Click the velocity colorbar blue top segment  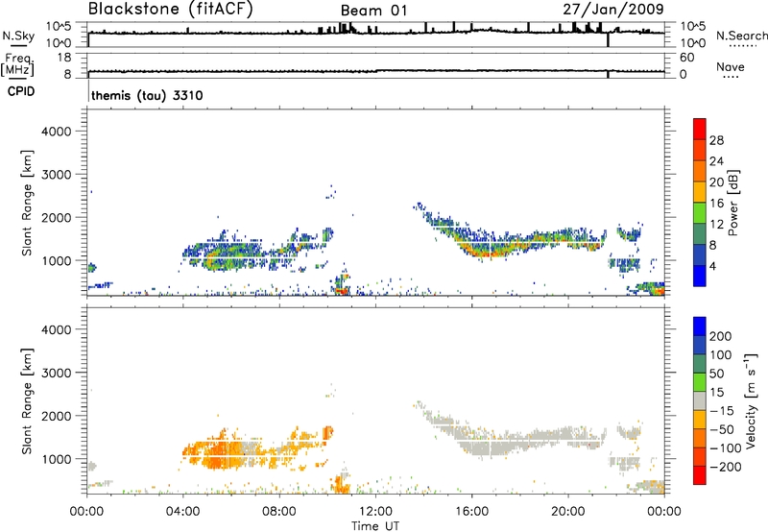[700, 326]
